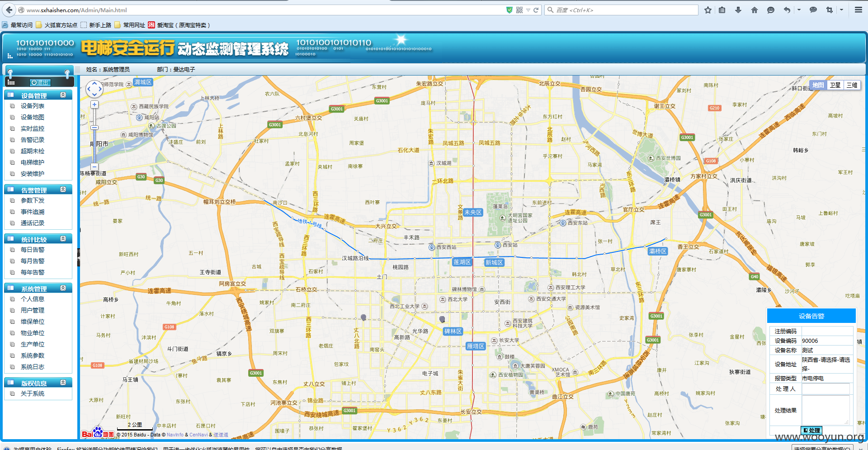Click the undo arrow toolbar icon

pyautogui.click(x=787, y=10)
